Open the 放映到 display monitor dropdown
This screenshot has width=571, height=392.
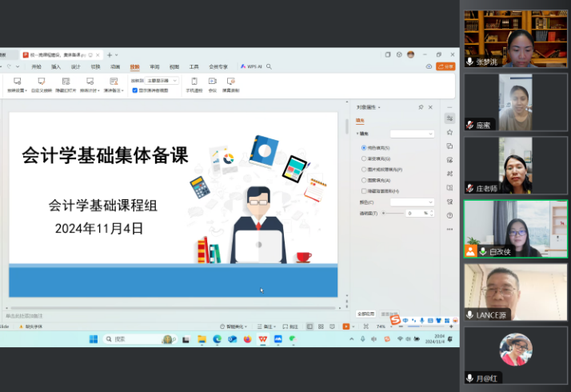click(162, 81)
